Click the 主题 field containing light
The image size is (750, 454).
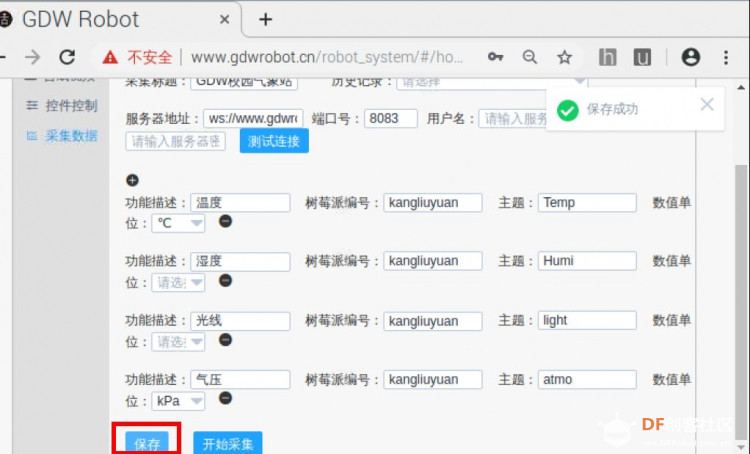click(587, 321)
